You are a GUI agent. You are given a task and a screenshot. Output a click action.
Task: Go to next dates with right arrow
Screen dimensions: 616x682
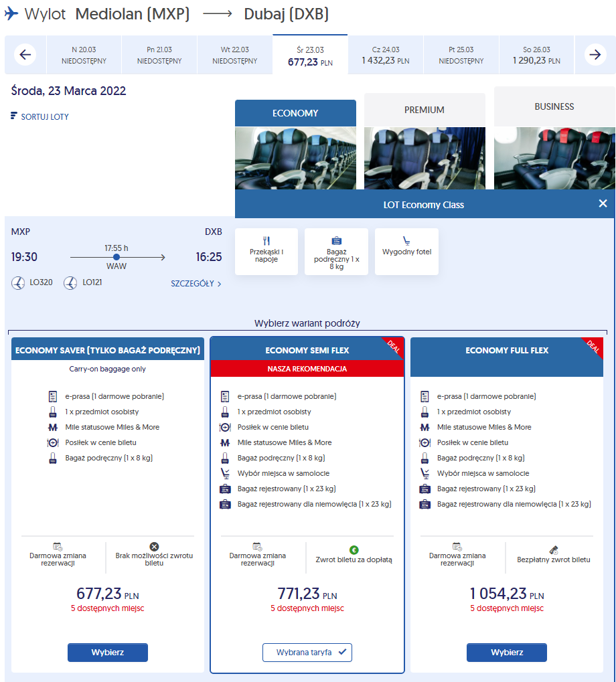pos(595,55)
